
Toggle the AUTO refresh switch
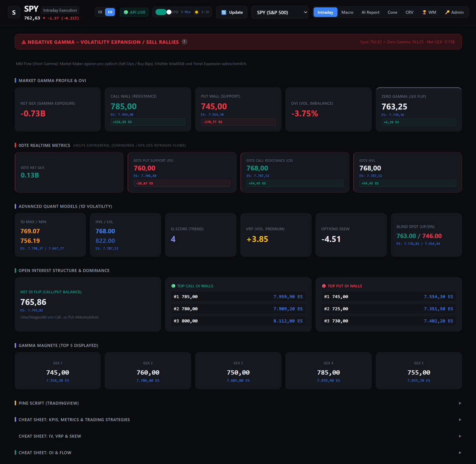click(x=163, y=12)
